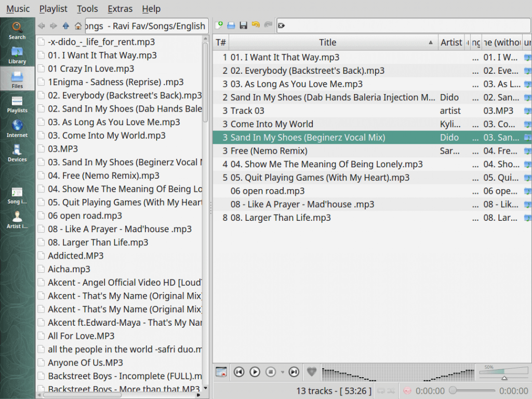Click the Search sidebar icon
532x399 pixels.
point(17,30)
